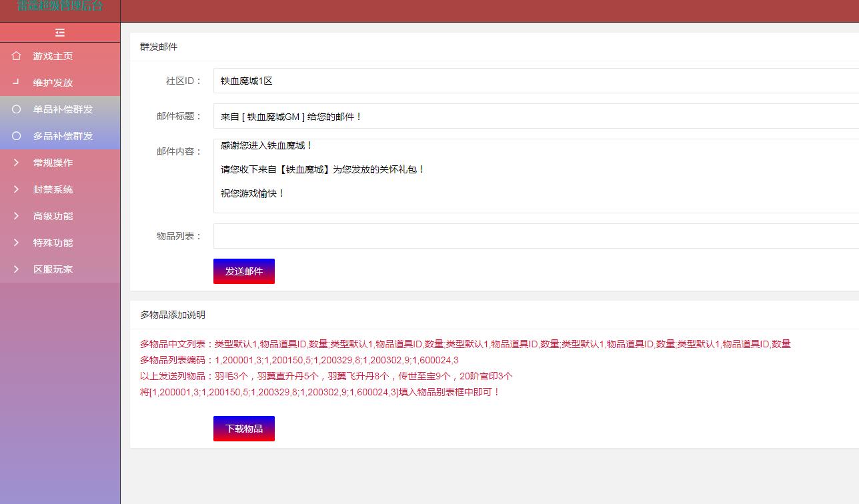Click the chevron icon beside 区服玩家
This screenshot has width=859, height=504.
click(x=17, y=269)
